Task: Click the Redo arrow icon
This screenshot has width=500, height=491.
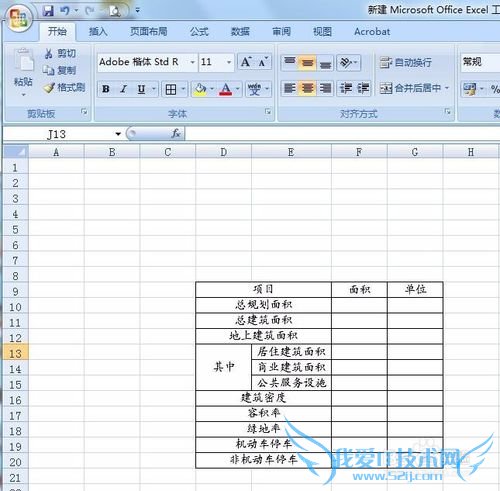Action: (x=89, y=11)
